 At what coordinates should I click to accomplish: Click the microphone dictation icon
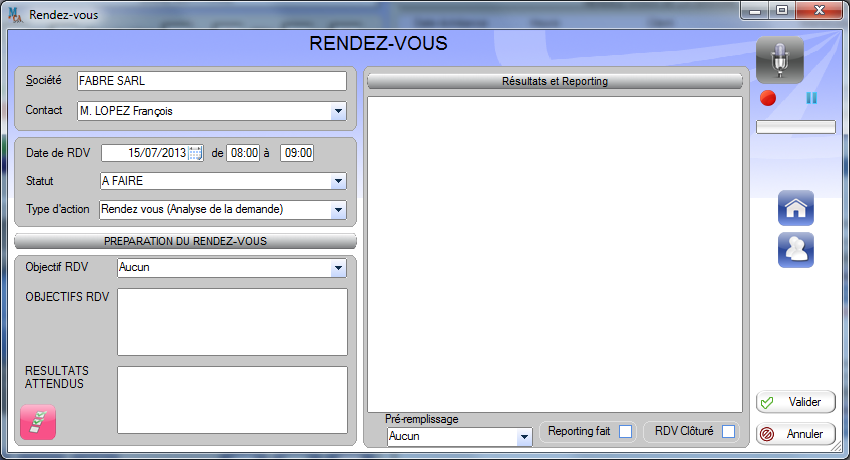click(780, 60)
